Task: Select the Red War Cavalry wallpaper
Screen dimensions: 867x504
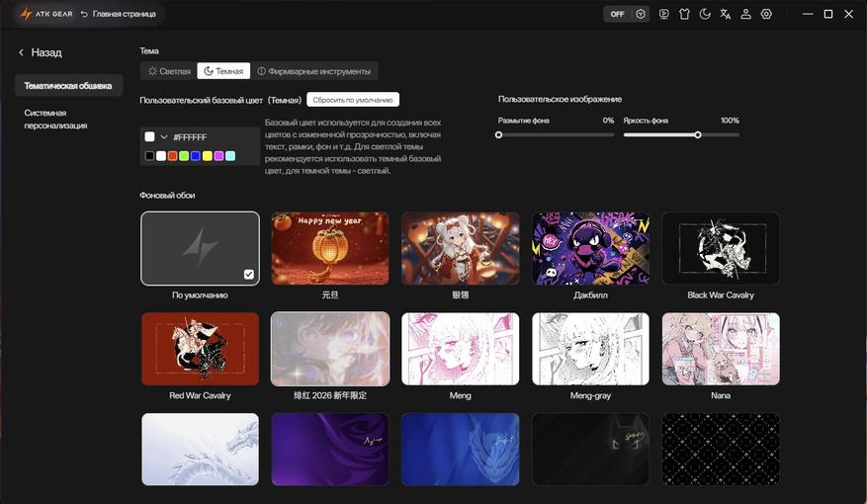Action: (200, 349)
